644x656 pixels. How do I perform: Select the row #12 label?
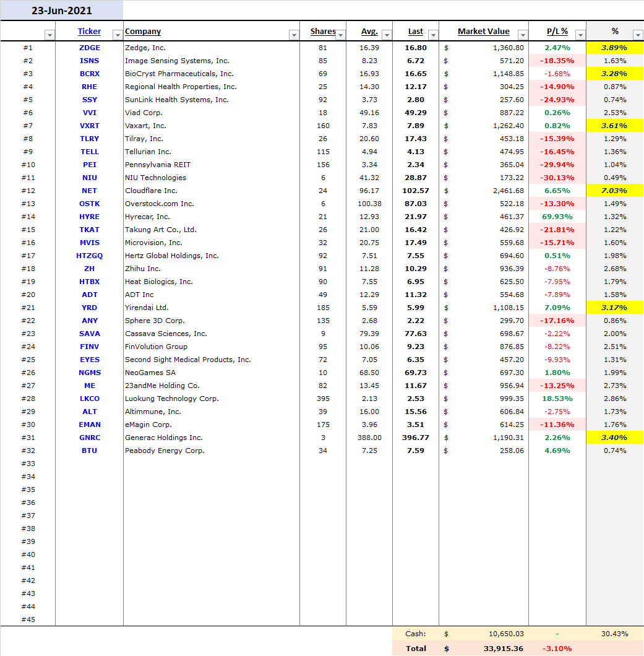coord(28,191)
